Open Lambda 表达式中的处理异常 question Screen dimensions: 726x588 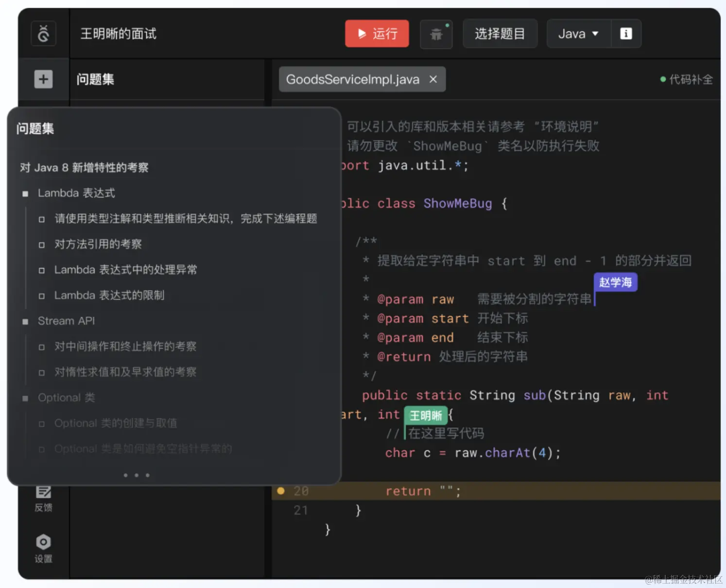tap(126, 270)
